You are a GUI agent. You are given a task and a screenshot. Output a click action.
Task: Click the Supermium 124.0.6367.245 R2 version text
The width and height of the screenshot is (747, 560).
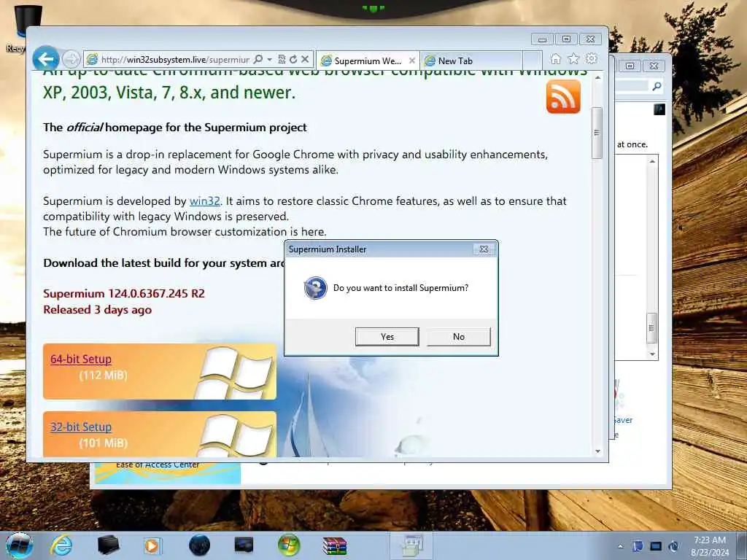(124, 293)
